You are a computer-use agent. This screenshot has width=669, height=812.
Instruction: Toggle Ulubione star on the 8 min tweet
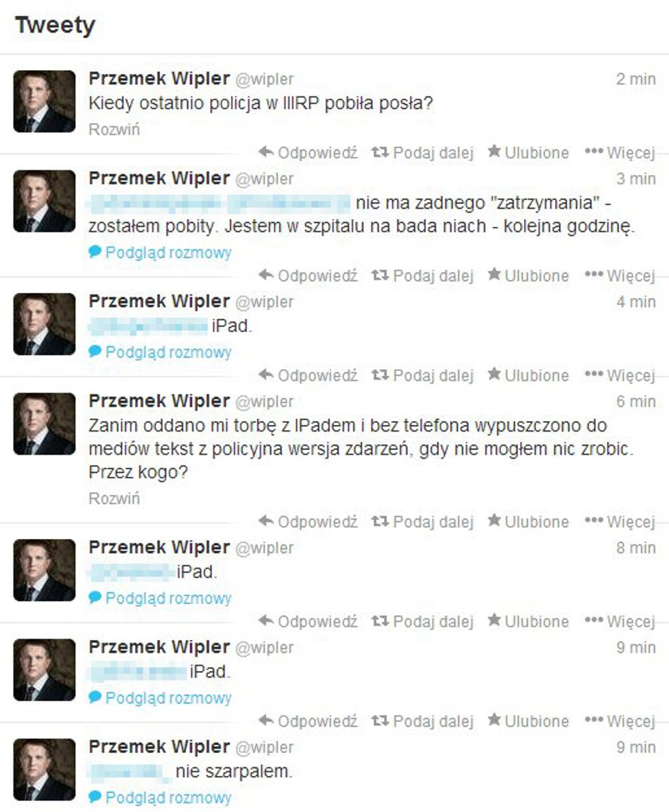pos(528,622)
